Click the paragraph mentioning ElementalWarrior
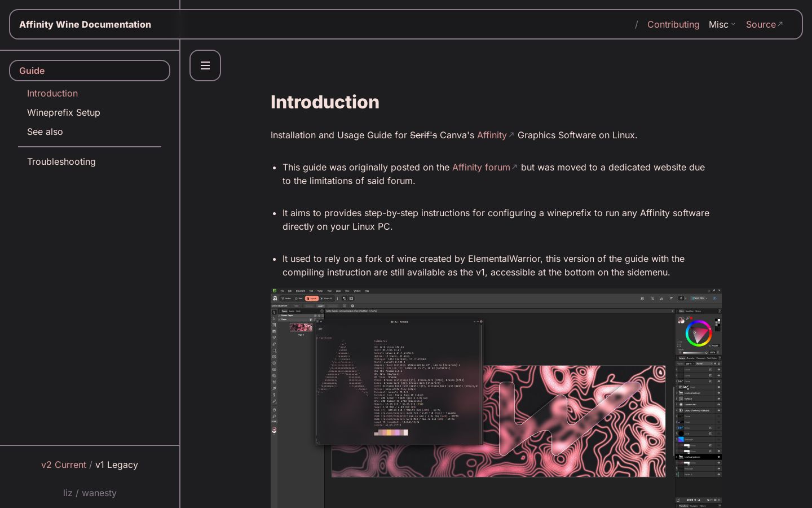Viewport: 812px width, 508px height. 484,265
